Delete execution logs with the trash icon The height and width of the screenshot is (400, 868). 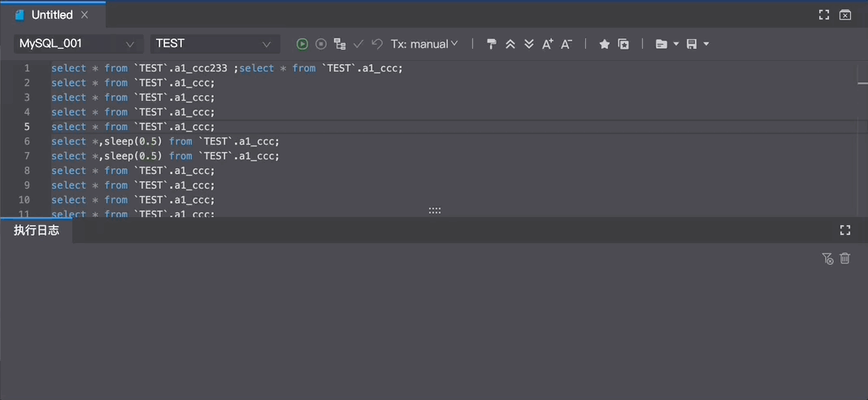click(844, 259)
